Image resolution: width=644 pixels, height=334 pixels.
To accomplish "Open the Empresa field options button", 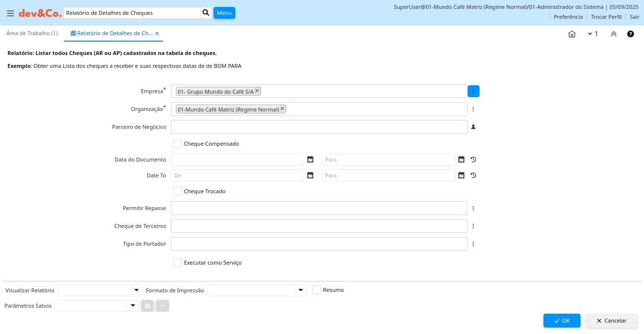I will [473, 91].
